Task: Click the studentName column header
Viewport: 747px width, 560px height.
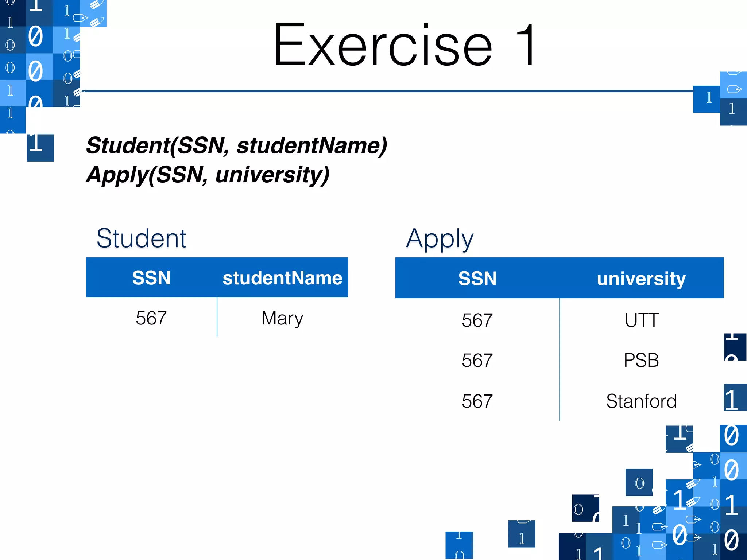Action: coord(282,278)
